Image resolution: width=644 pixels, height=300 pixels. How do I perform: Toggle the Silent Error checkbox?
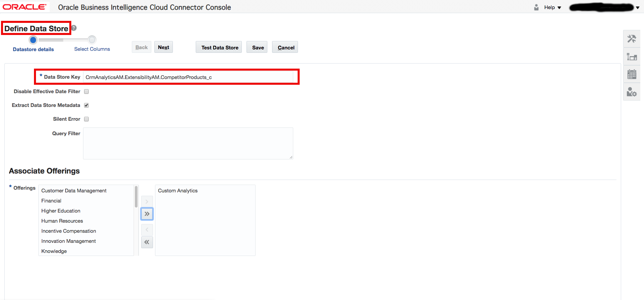click(x=86, y=119)
